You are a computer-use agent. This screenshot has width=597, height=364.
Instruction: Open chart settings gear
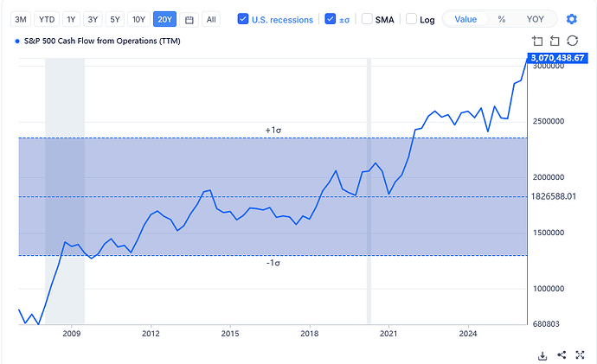coord(572,19)
